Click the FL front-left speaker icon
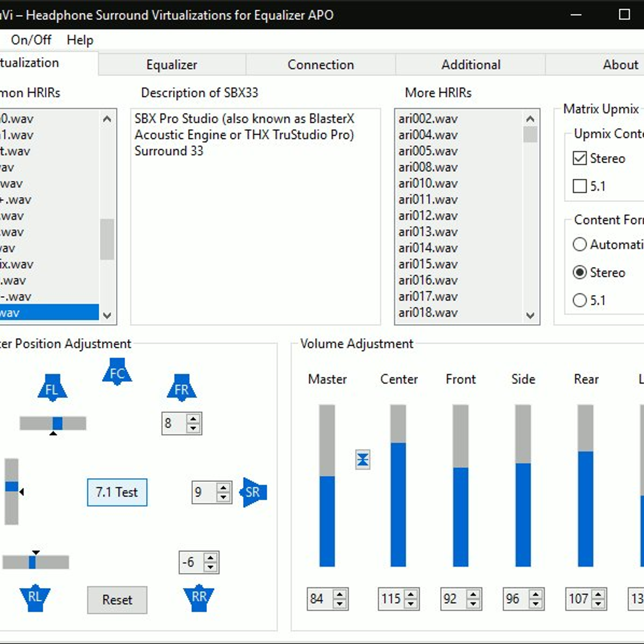The width and height of the screenshot is (644, 644). [52, 388]
